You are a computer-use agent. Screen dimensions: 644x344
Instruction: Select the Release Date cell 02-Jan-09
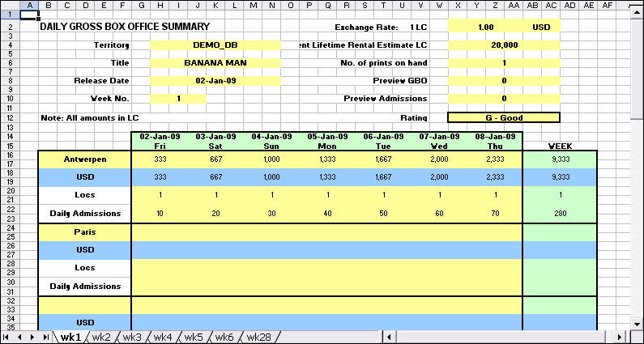point(215,81)
